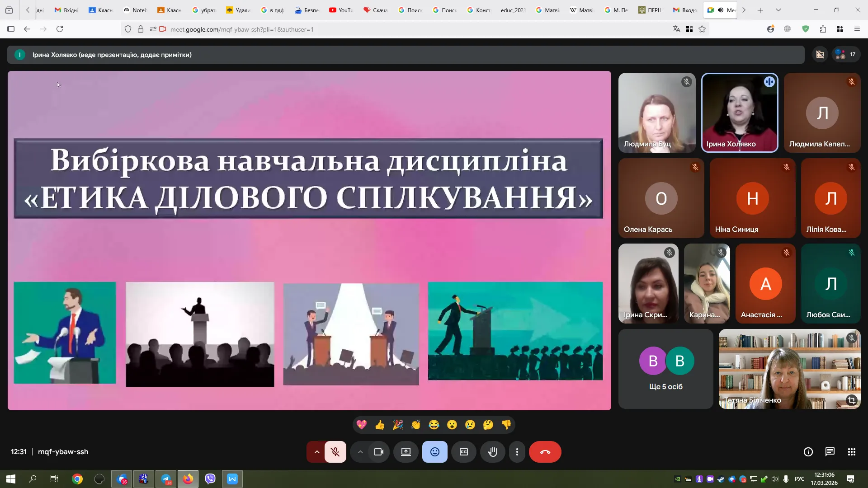Expand video settings arrow beside camera
The width and height of the screenshot is (868, 488).
point(360,452)
